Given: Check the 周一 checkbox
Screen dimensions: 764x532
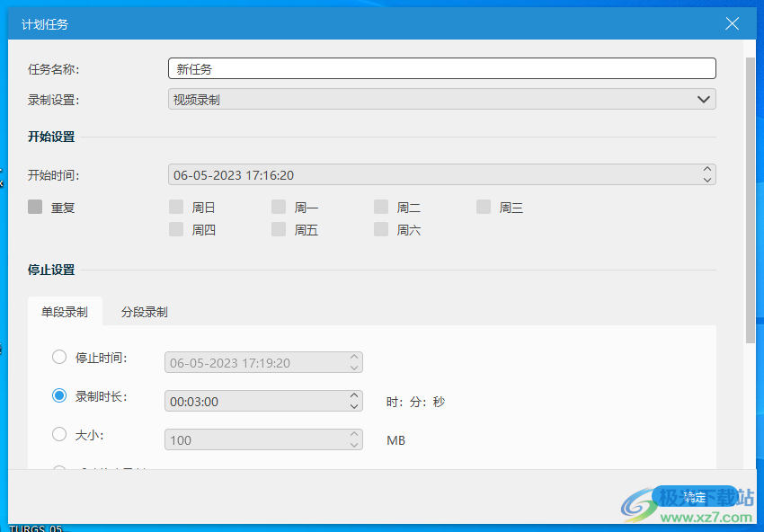Looking at the screenshot, I should pos(279,207).
